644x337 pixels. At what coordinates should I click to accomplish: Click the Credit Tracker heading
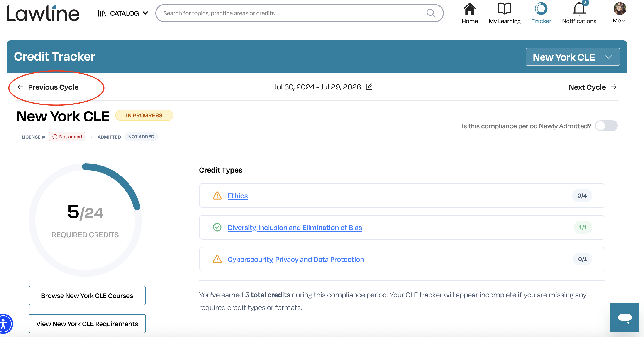click(x=54, y=57)
